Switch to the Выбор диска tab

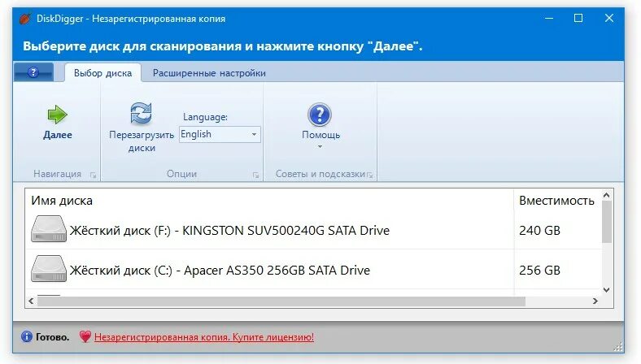(x=103, y=72)
